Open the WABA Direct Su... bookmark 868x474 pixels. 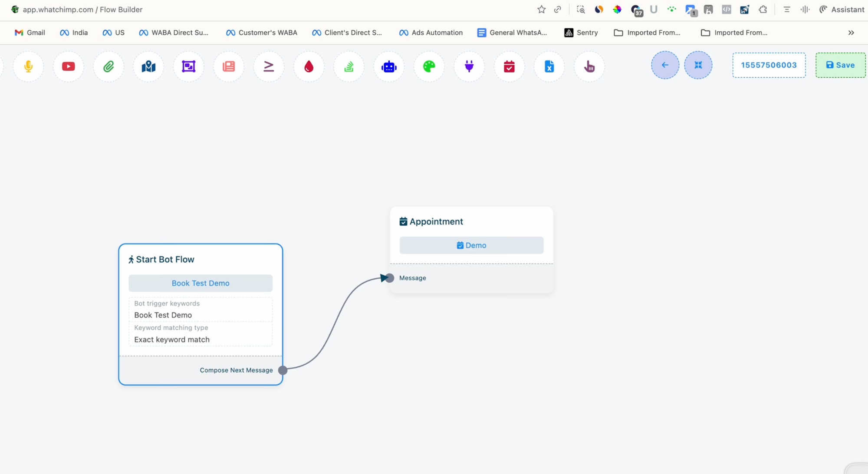click(x=174, y=33)
